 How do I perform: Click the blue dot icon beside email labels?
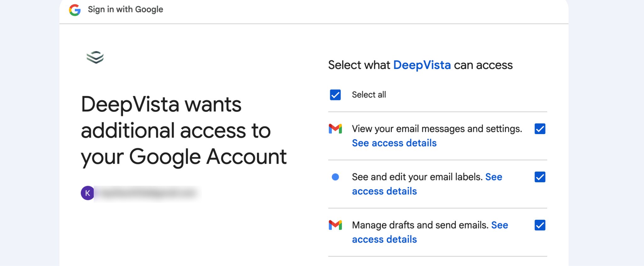(x=335, y=177)
